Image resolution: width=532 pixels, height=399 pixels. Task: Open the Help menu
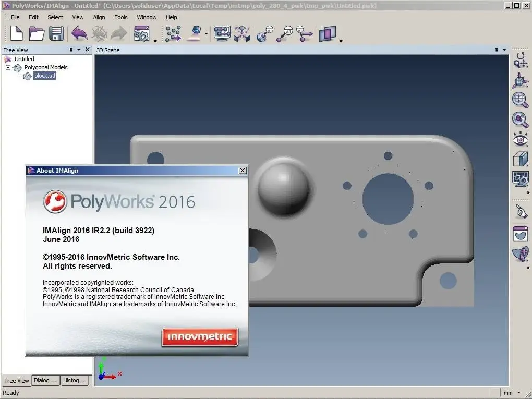pyautogui.click(x=172, y=17)
